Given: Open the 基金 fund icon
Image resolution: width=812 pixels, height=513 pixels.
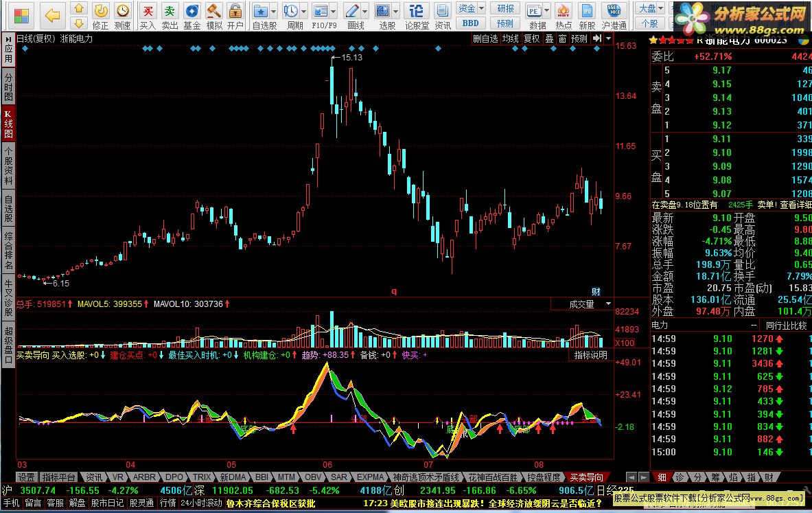Looking at the screenshot, I should tap(192, 16).
